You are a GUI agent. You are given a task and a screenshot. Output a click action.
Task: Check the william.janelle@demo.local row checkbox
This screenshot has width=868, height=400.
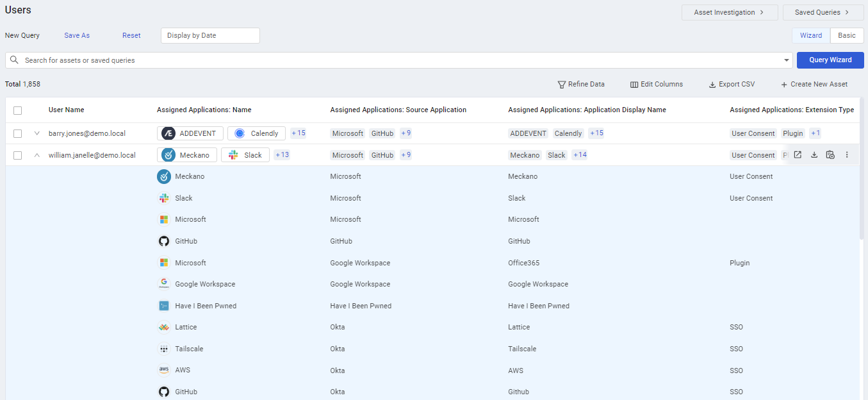(x=17, y=155)
